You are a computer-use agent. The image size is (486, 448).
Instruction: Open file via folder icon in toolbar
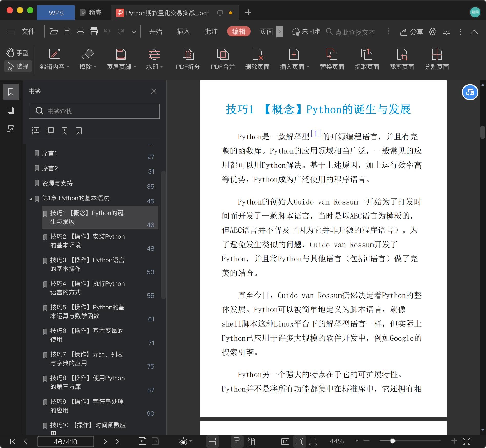[x=54, y=31]
